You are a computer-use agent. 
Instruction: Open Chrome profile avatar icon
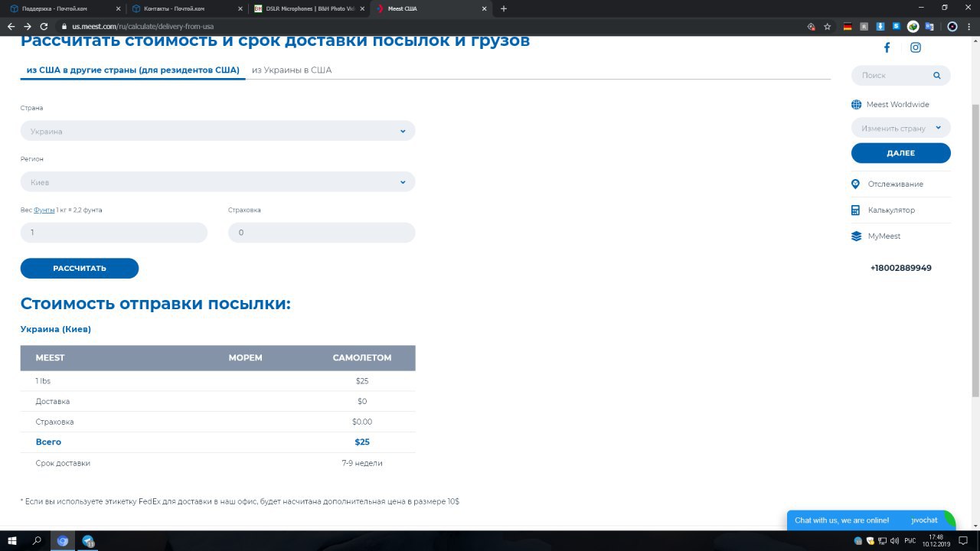click(952, 26)
